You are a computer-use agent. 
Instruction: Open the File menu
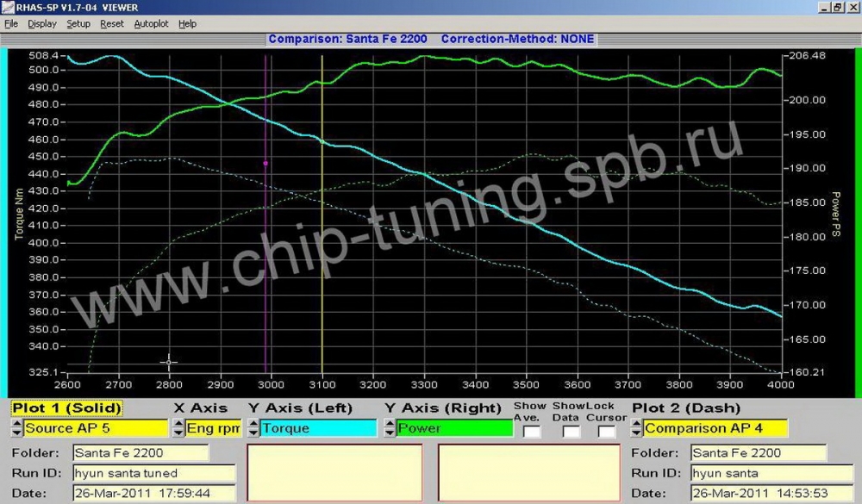click(x=11, y=24)
